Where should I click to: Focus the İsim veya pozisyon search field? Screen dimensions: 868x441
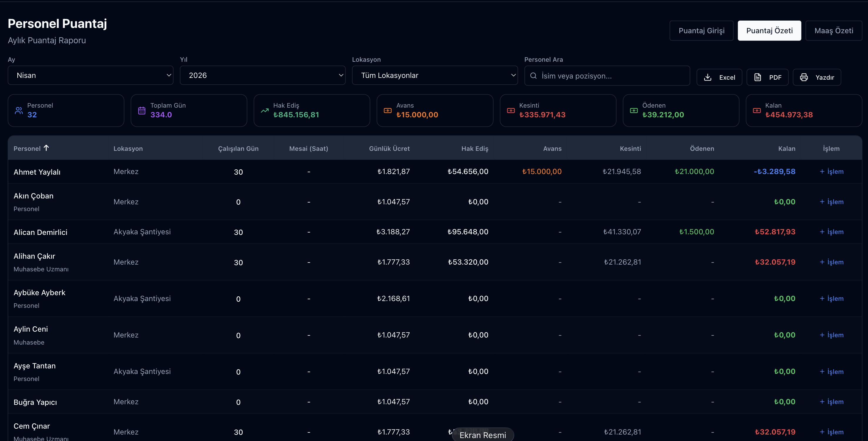(x=607, y=76)
